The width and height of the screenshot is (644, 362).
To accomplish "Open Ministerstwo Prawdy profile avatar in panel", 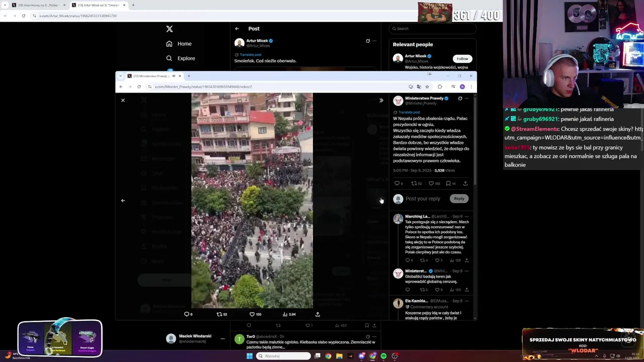I will point(398,101).
